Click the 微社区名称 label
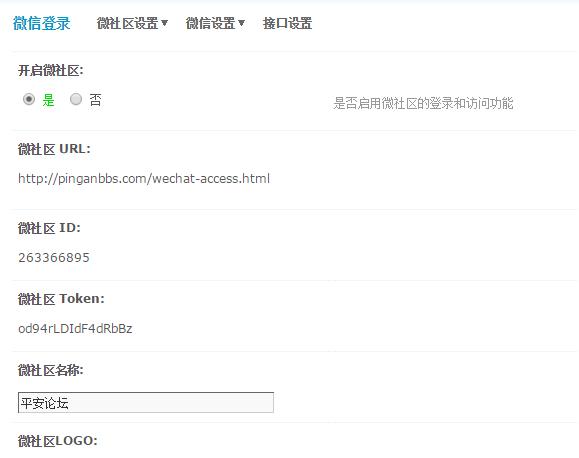Image resolution: width=579 pixels, height=458 pixels. [x=51, y=370]
